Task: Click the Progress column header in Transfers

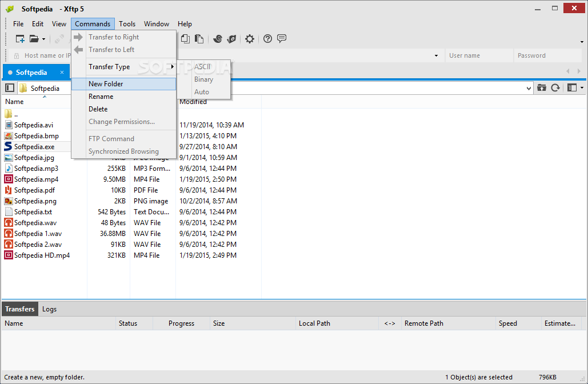Action: (181, 323)
